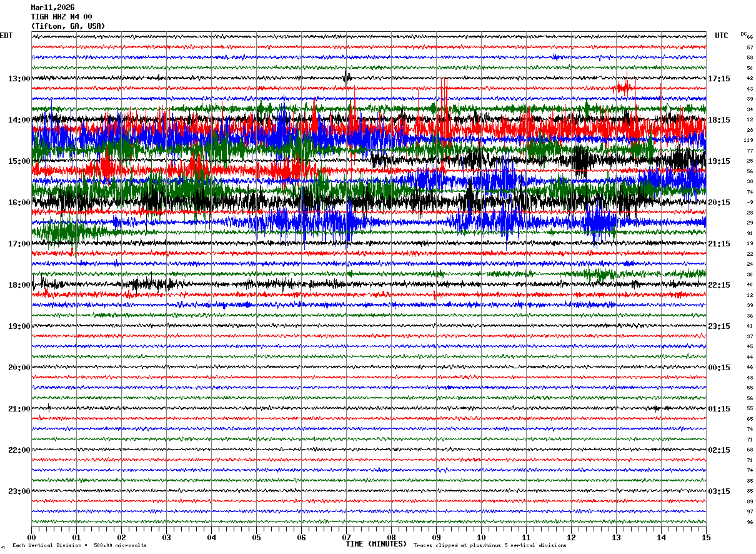This screenshot has width=756, height=554.
Task: Click the Traces clipped footer note
Action: pos(490,546)
